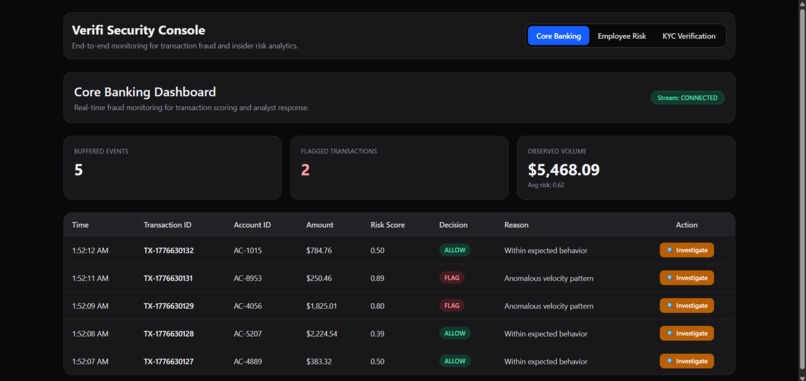Viewport: 806px width, 381px height.
Task: Click the 1:52:08 AM timestamp
Action: click(90, 334)
